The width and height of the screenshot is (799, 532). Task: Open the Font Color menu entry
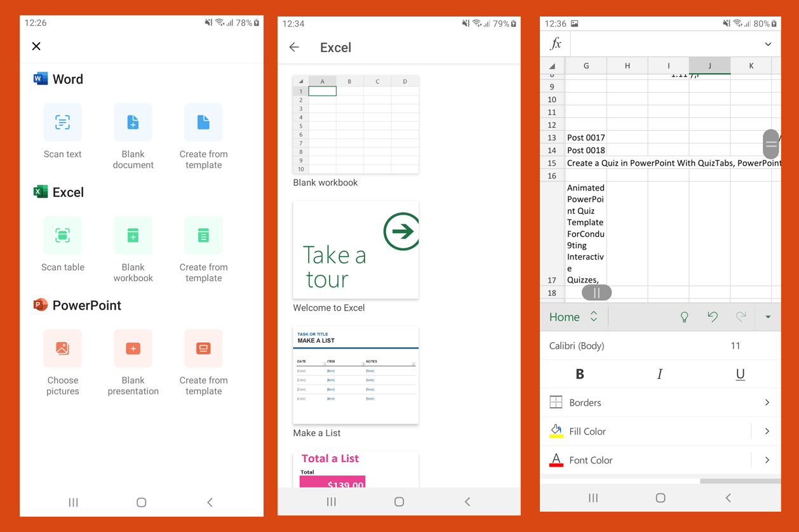591,460
